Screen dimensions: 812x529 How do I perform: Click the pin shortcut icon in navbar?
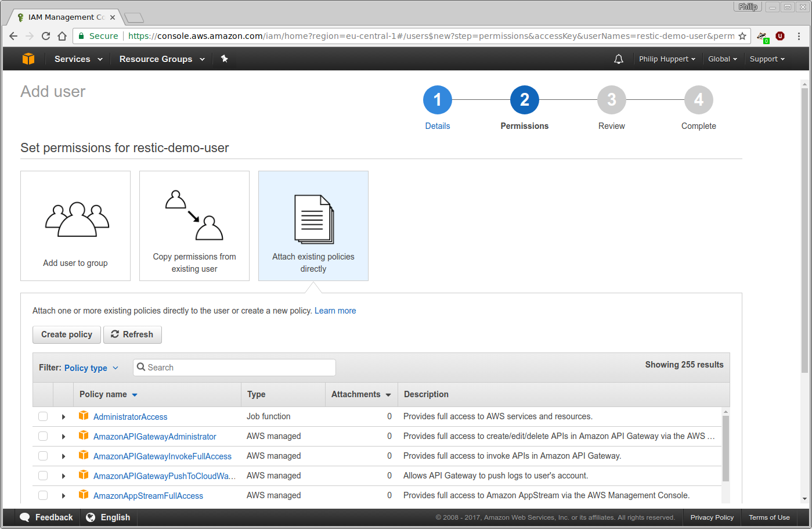[225, 59]
